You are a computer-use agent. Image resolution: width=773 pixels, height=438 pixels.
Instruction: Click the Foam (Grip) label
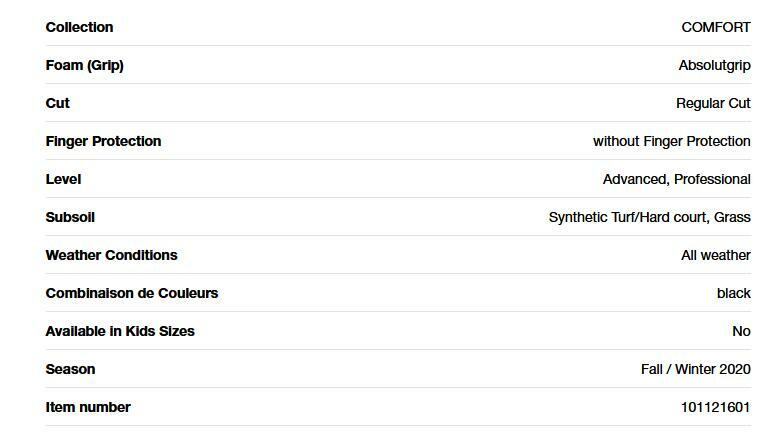pos(84,65)
